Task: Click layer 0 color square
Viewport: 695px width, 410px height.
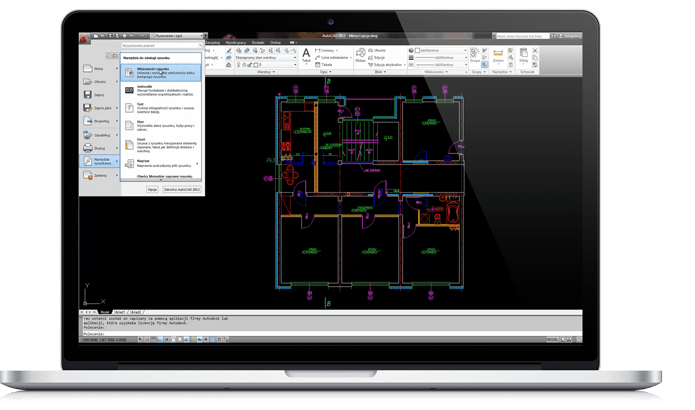Action: click(x=255, y=65)
